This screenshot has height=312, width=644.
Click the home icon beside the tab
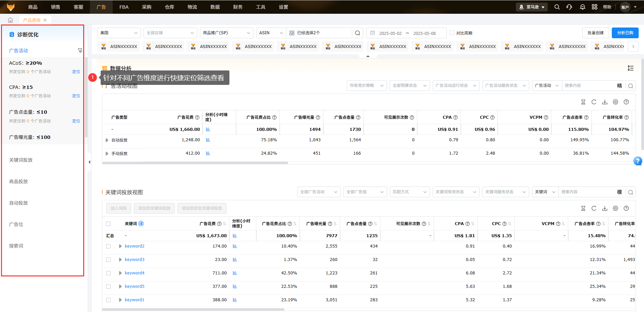click(10, 20)
